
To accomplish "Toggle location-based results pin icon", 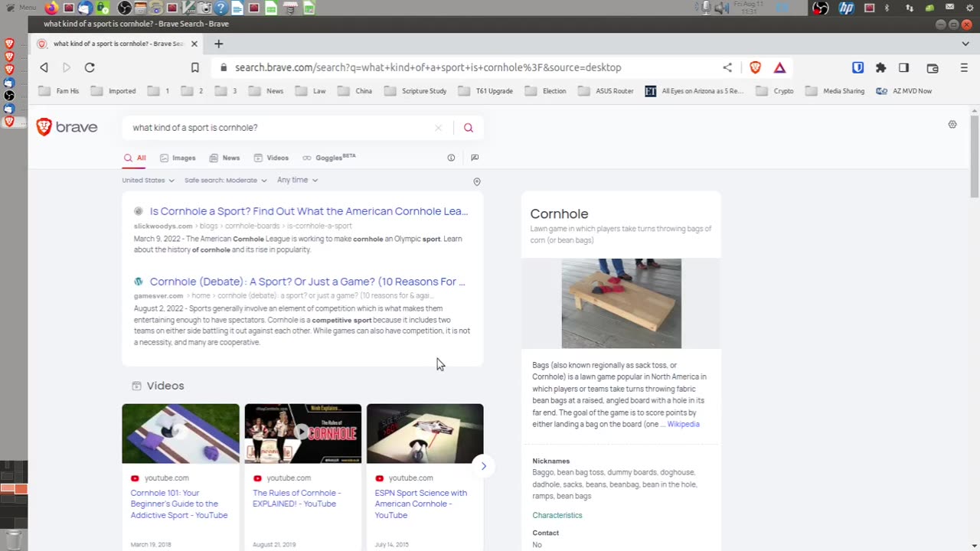I will (477, 181).
